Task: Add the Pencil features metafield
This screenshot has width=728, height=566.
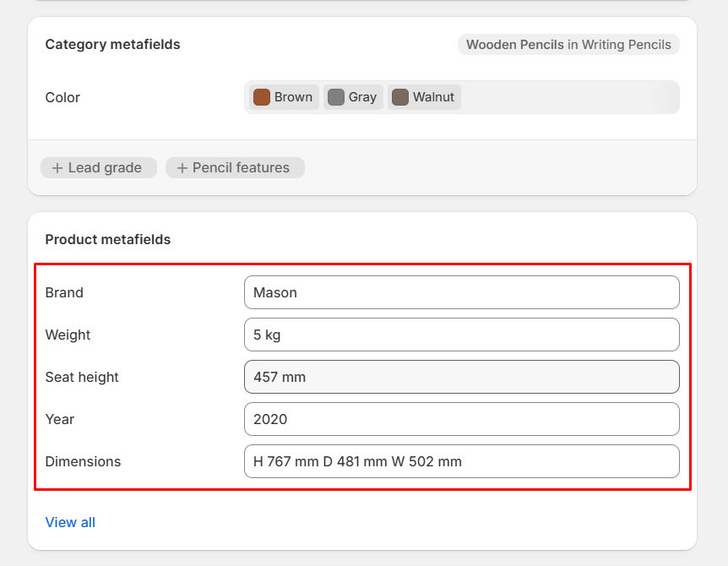Action: 235,168
